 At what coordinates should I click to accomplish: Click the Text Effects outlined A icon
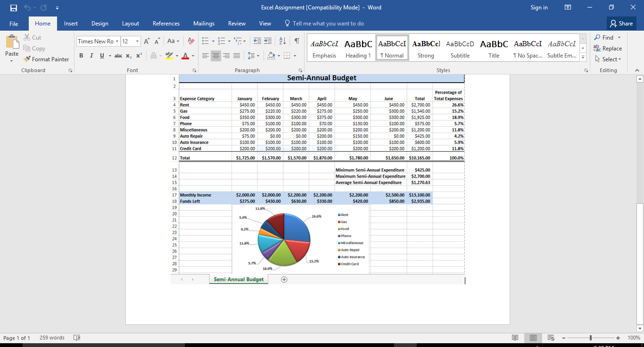pos(153,56)
